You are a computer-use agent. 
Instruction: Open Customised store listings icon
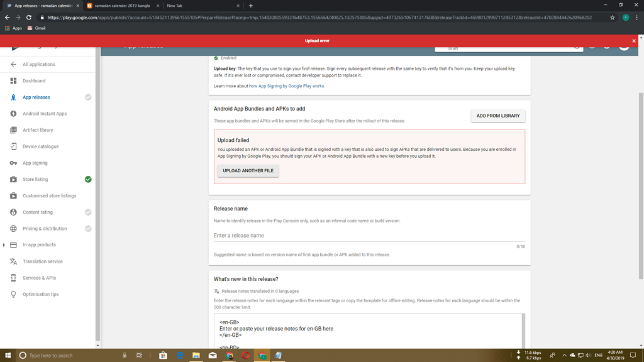click(14, 196)
